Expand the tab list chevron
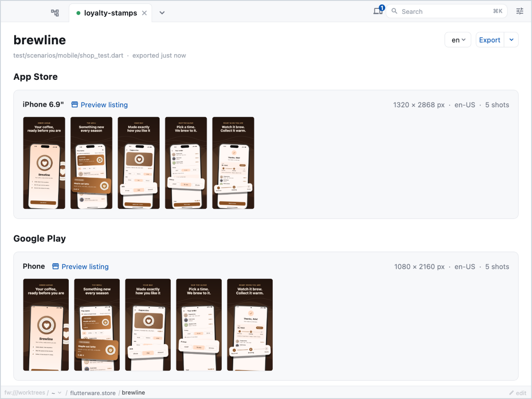 (x=162, y=13)
